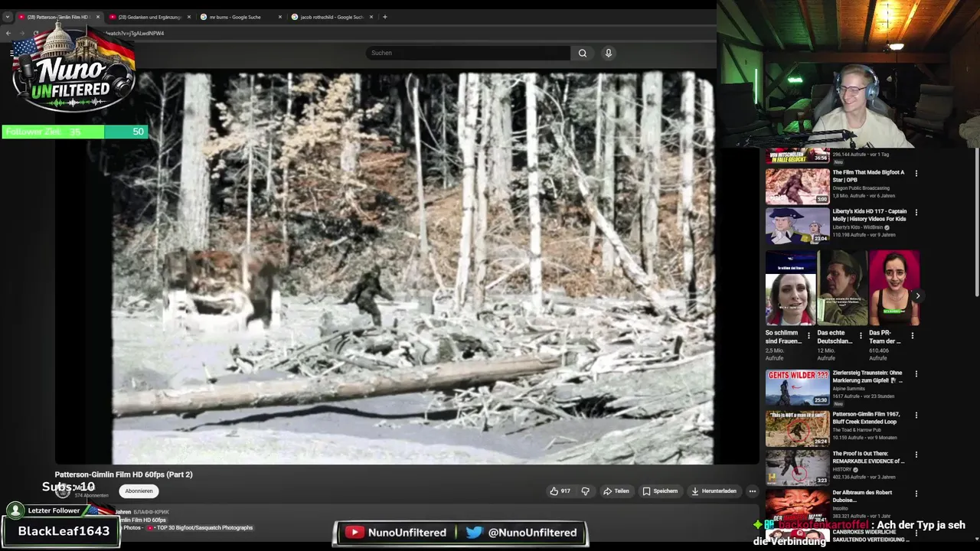Click the browser back arrow
Viewport: 980px width, 551px height.
click(x=8, y=33)
